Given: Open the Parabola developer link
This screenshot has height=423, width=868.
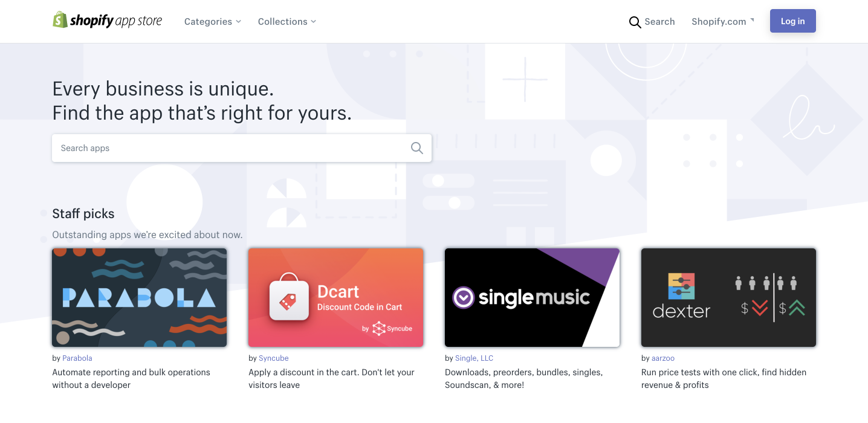Looking at the screenshot, I should (77, 358).
